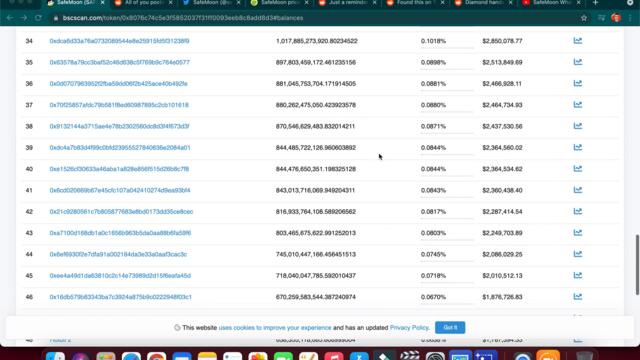Viewport: 640px width, 360px height.
Task: Open analytics chart icon for rank 42
Action: click(x=578, y=211)
